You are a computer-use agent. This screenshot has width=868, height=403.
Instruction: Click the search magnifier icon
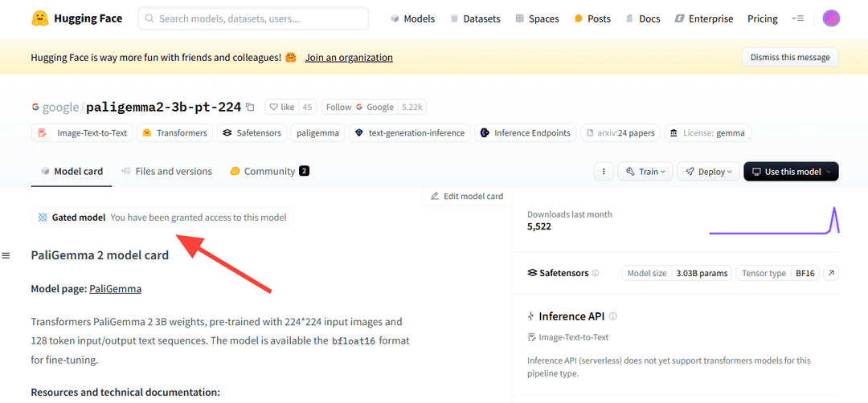[149, 18]
